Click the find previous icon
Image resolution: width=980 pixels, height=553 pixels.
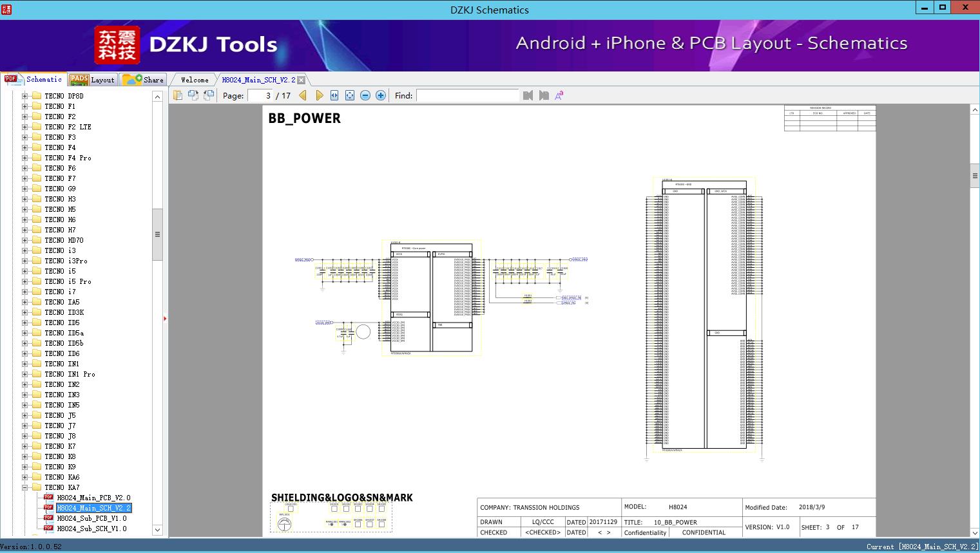pos(528,95)
